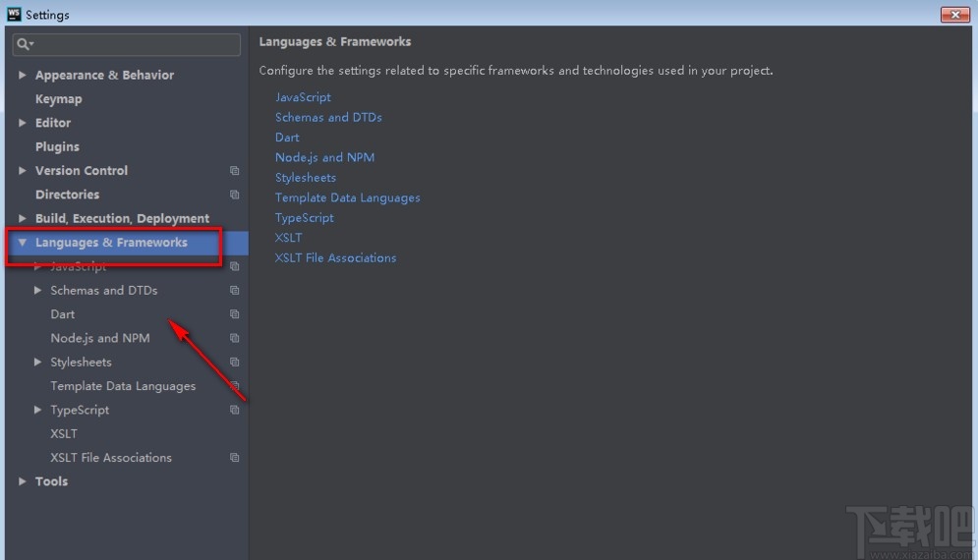The height and width of the screenshot is (560, 978).
Task: Expand the Appearance & Behavior section
Action: (23, 75)
